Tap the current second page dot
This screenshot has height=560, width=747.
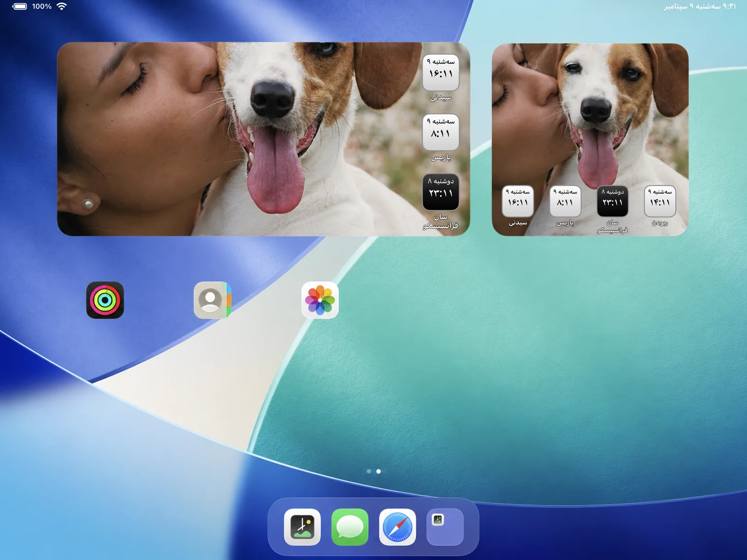379,471
